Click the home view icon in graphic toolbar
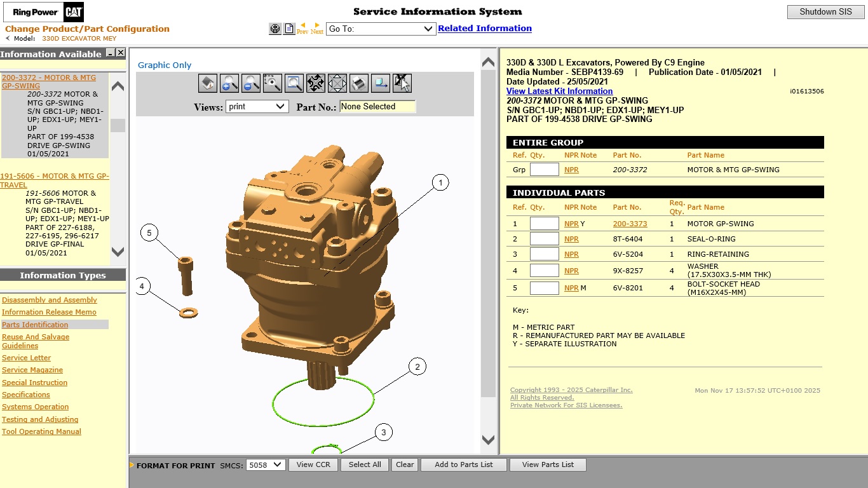 pyautogui.click(x=208, y=83)
